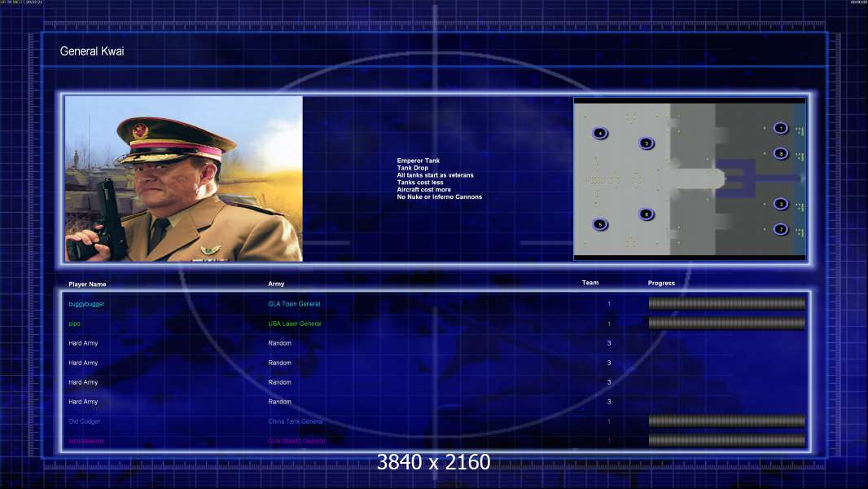Click the Emperor Tank text line

tap(418, 161)
